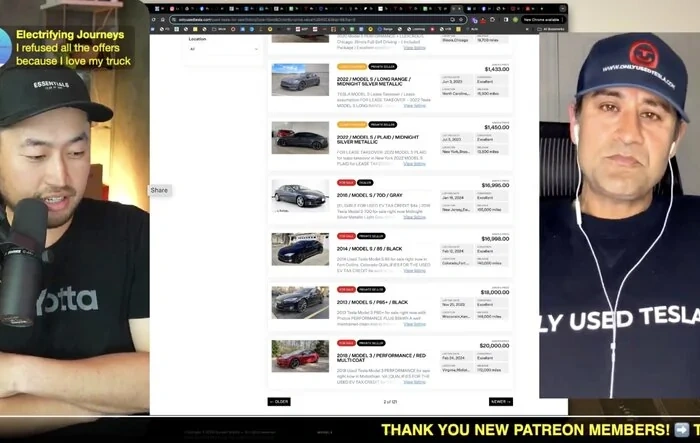Click View listing for the 2018 Model 3 Performance

pyautogui.click(x=414, y=382)
